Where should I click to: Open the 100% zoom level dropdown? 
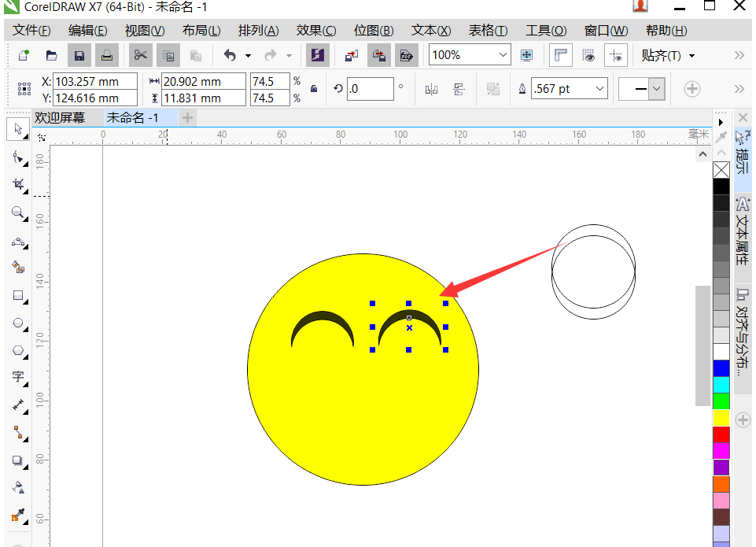[x=503, y=54]
